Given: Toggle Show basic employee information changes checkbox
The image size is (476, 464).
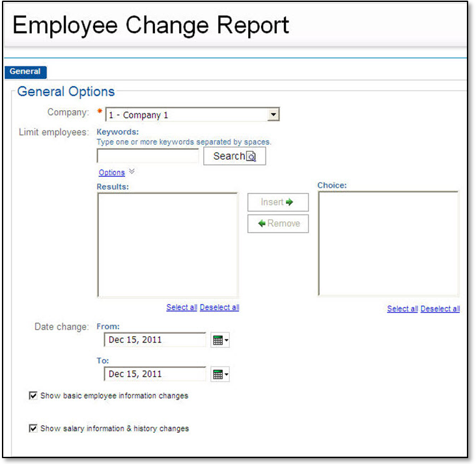Looking at the screenshot, I should [x=33, y=396].
